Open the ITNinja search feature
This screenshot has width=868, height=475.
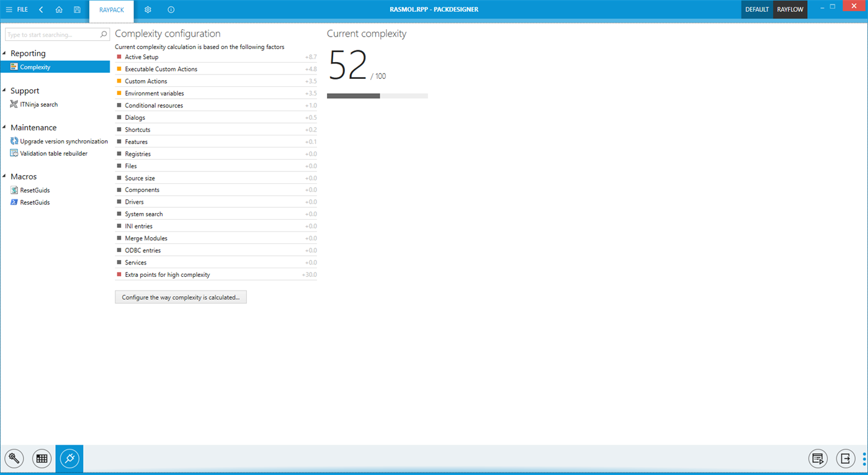39,104
